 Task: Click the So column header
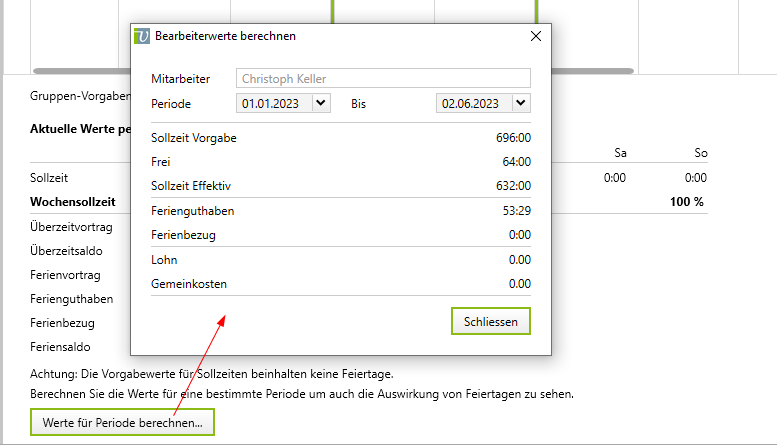click(x=701, y=153)
